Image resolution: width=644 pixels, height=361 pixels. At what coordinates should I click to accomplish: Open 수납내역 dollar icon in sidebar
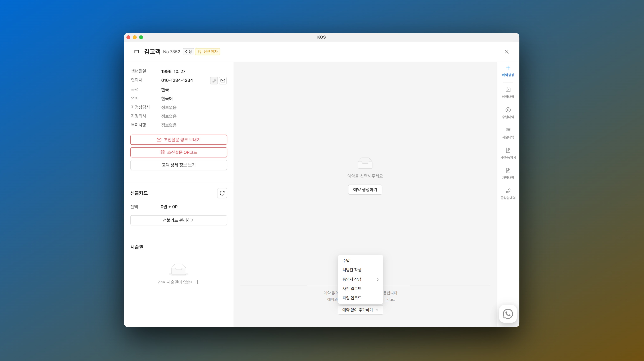pyautogui.click(x=508, y=110)
